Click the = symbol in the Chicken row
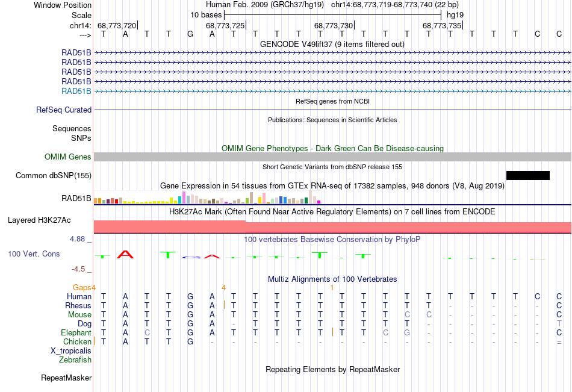The width and height of the screenshot is (572, 392). coord(559,342)
